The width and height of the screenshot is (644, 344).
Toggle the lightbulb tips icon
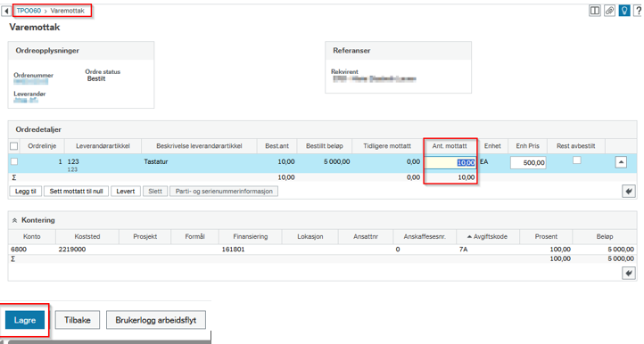point(624,11)
